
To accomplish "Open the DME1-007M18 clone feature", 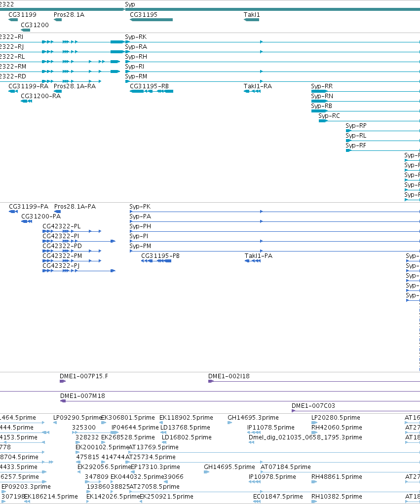I will pyautogui.click(x=240, y=401).
